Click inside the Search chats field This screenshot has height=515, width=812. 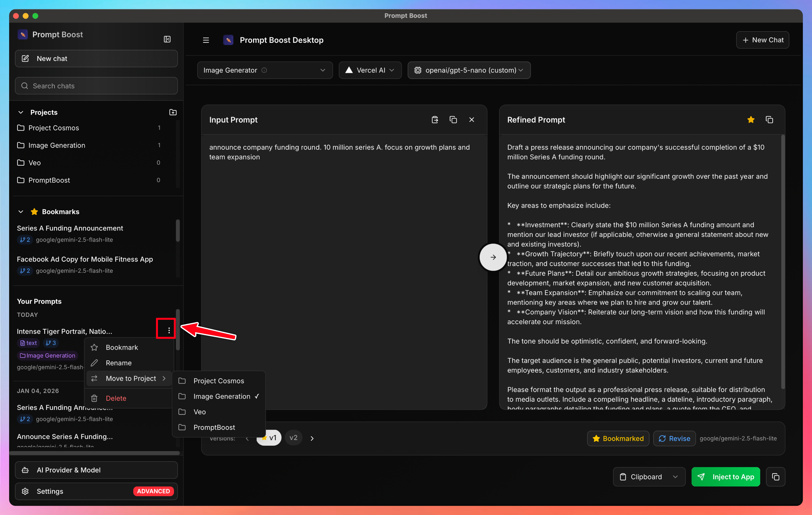point(96,86)
